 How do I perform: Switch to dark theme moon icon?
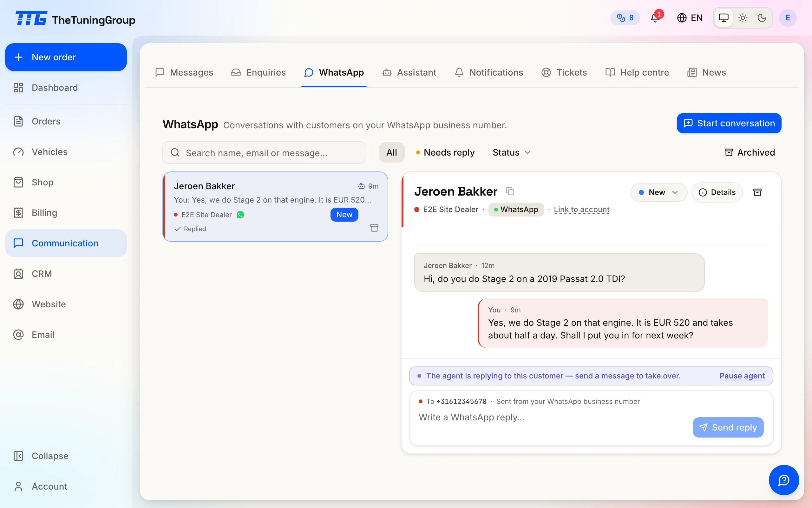[762, 18]
